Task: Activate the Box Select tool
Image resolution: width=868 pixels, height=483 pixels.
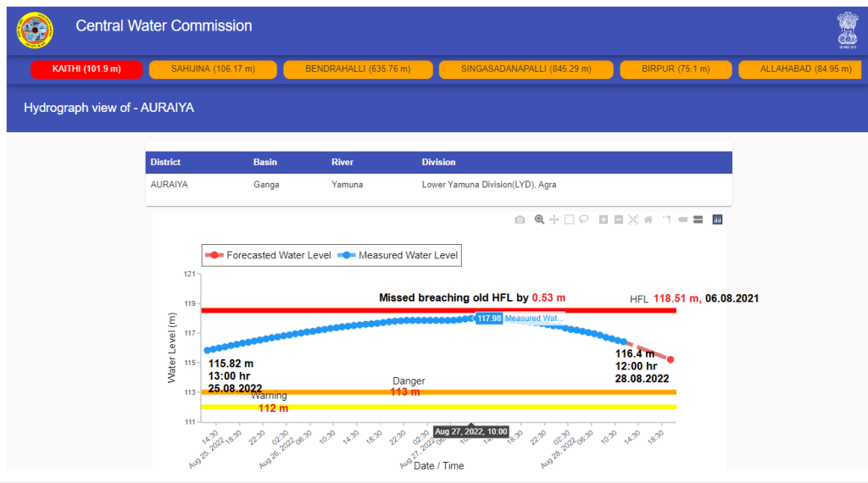Action: point(570,219)
